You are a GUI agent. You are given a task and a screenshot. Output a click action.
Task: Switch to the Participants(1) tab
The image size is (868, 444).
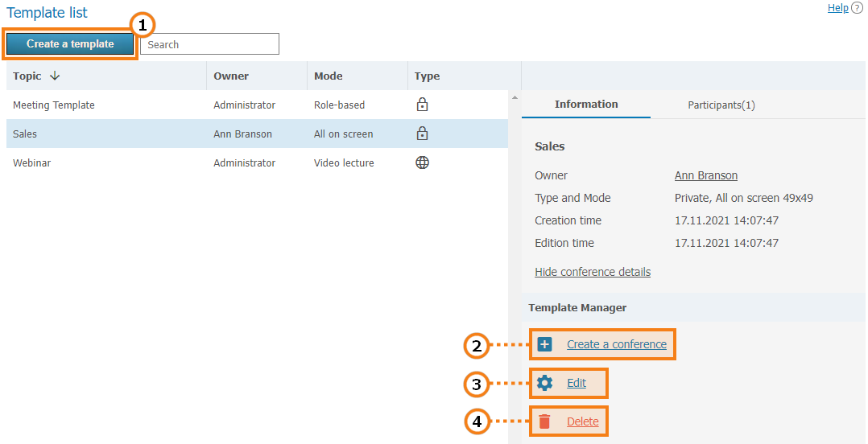[721, 105]
